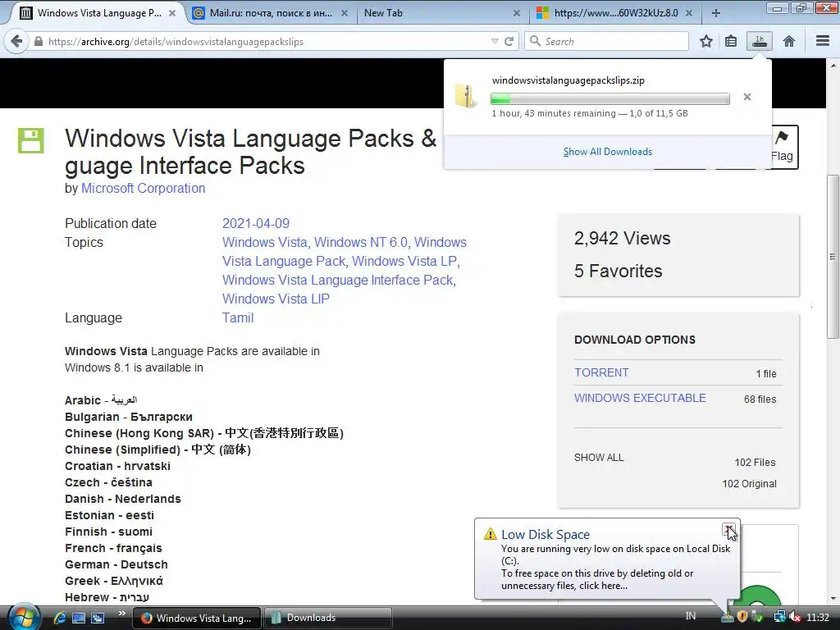The width and height of the screenshot is (840, 630).
Task: Click Switch between windows quick launch icon
Action: pyautogui.click(x=98, y=618)
